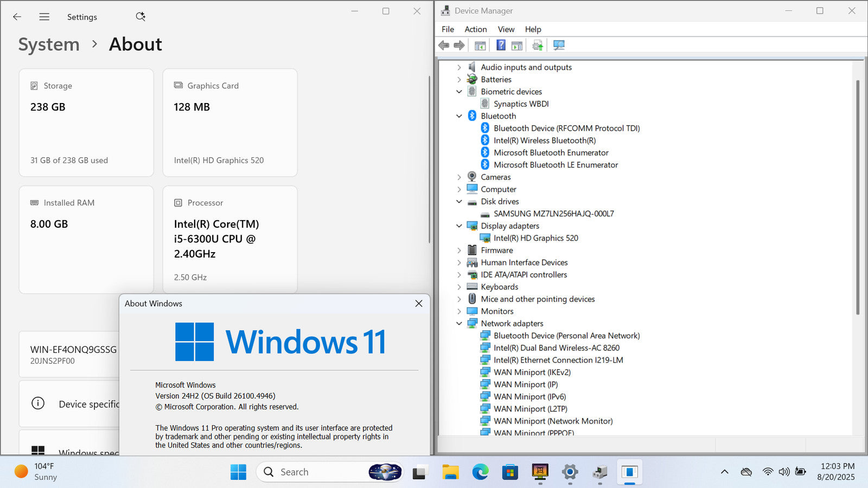Open Help from the blue question mark icon
Image resolution: width=868 pixels, height=488 pixels.
coord(501,46)
